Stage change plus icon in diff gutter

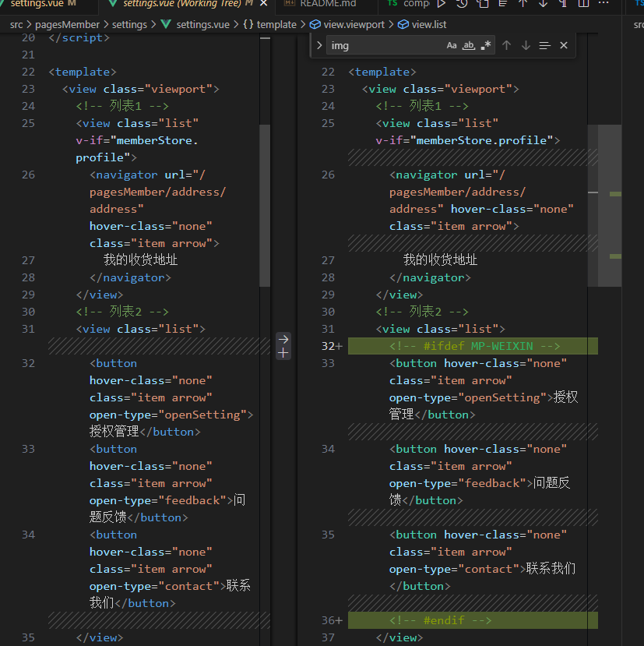point(283,353)
